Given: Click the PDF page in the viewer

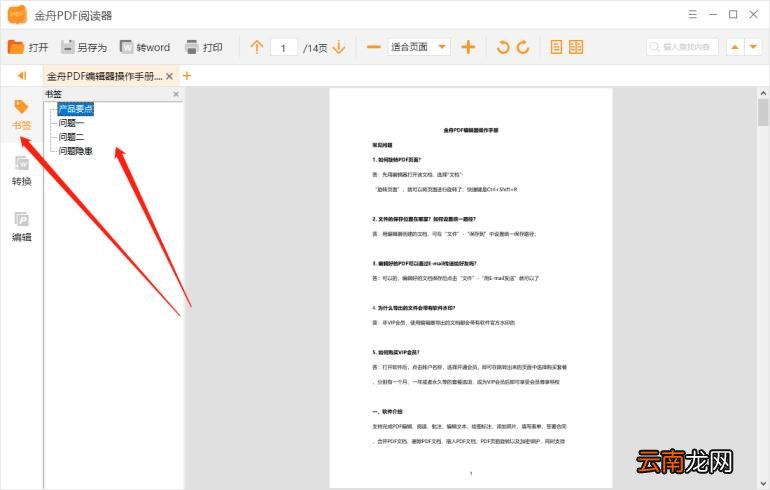Looking at the screenshot, I should click(x=470, y=288).
